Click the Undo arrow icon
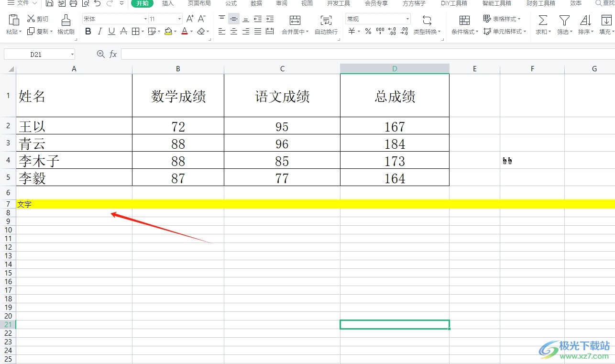 [x=98, y=3]
